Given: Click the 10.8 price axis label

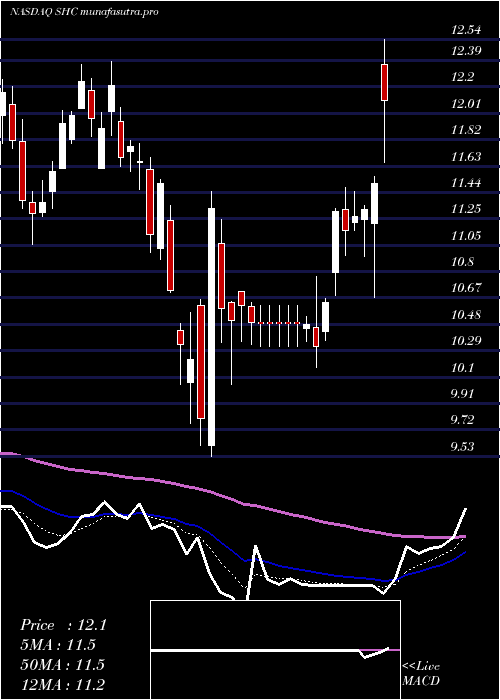Looking at the screenshot, I should click(x=462, y=262).
